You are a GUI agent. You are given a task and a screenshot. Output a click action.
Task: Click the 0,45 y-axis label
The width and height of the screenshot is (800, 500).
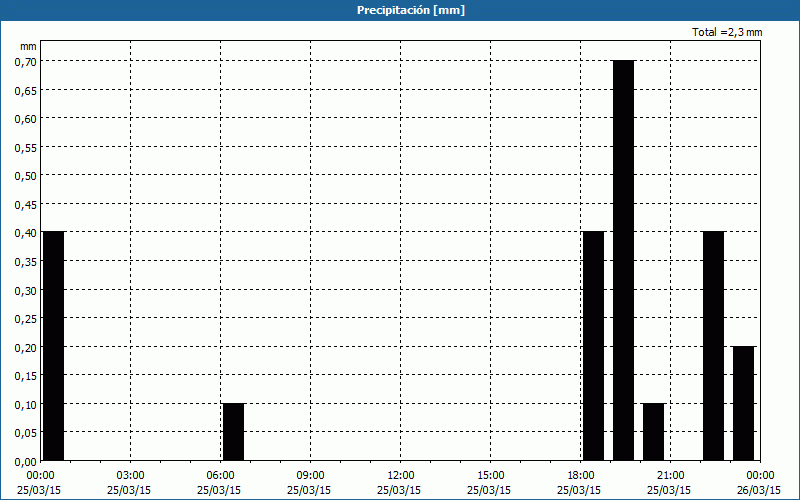click(26, 205)
